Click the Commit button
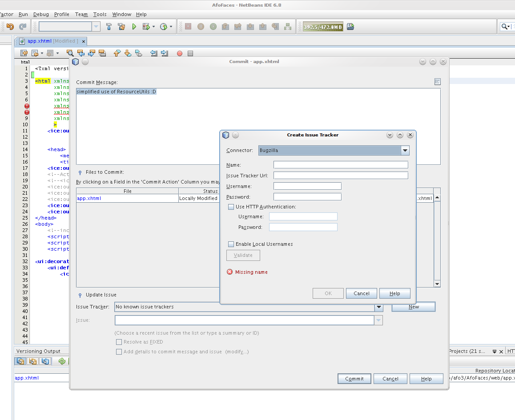The height and width of the screenshot is (420, 515). [x=354, y=379]
